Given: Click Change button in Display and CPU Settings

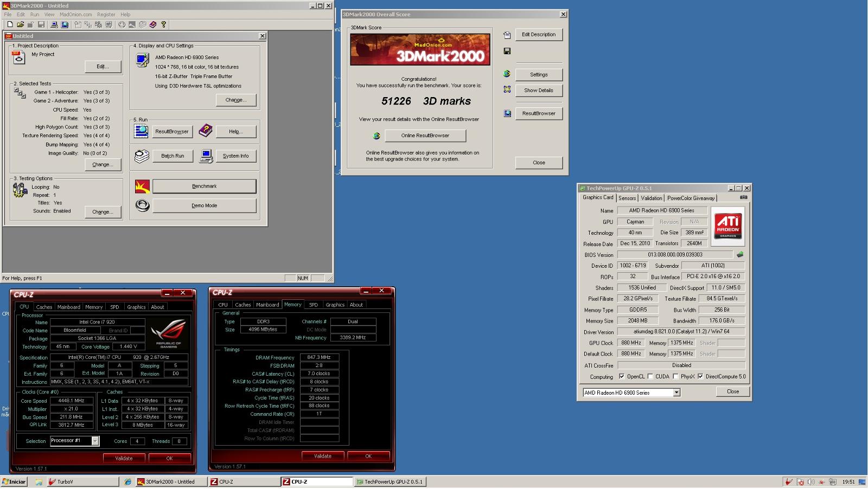Looking at the screenshot, I should tap(236, 100).
